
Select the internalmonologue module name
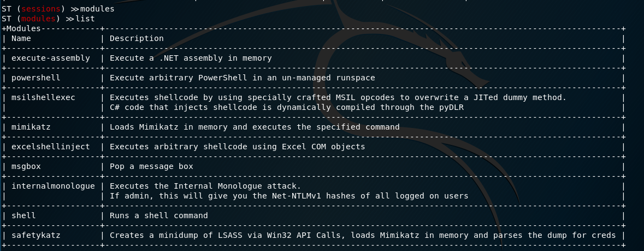click(53, 186)
